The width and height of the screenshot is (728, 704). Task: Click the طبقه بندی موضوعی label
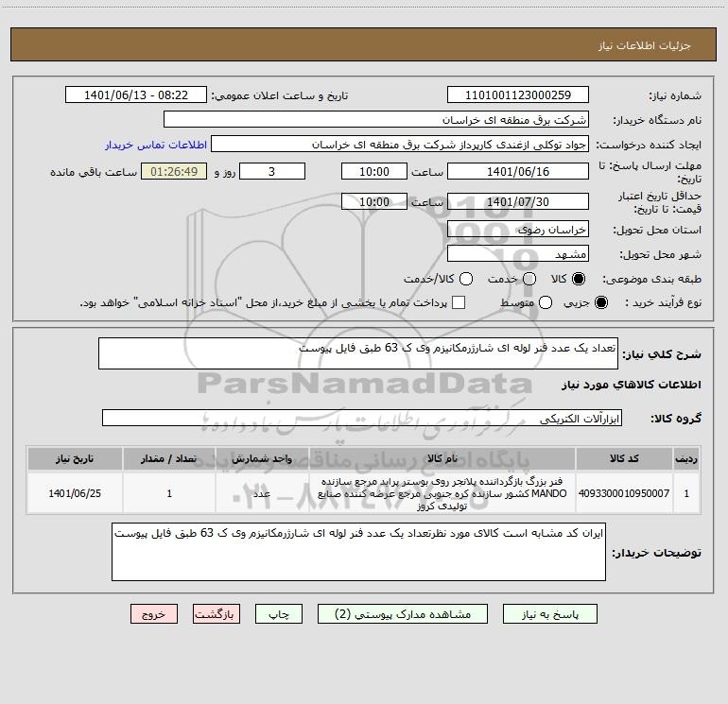651,279
